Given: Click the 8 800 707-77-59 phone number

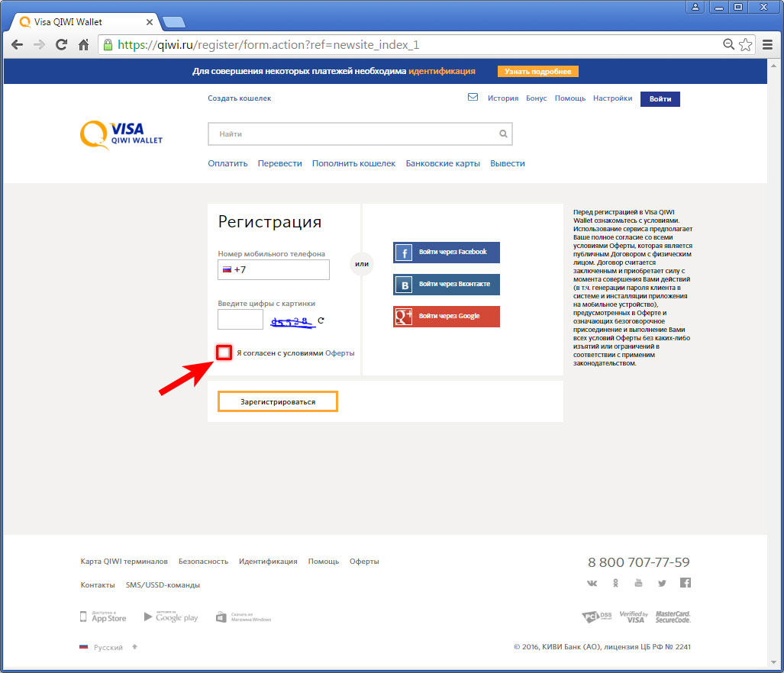Looking at the screenshot, I should (x=638, y=562).
